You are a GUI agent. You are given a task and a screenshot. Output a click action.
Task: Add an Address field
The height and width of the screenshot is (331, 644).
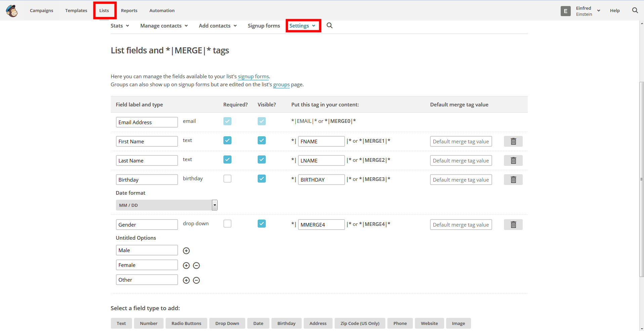click(318, 323)
